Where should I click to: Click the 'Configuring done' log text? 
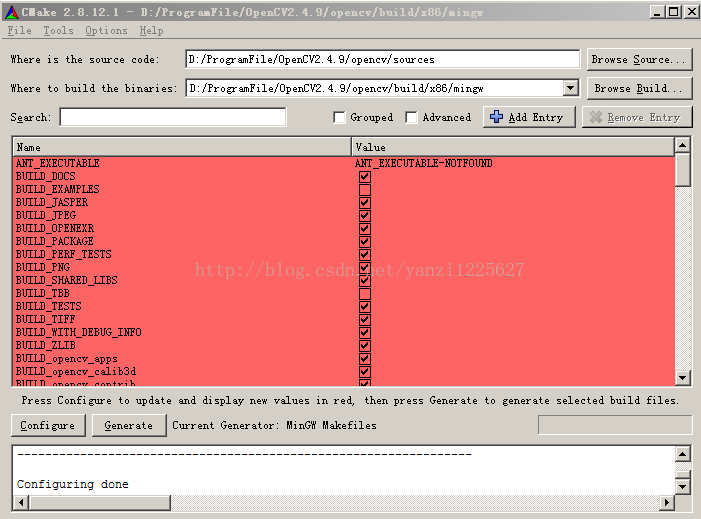(72, 484)
